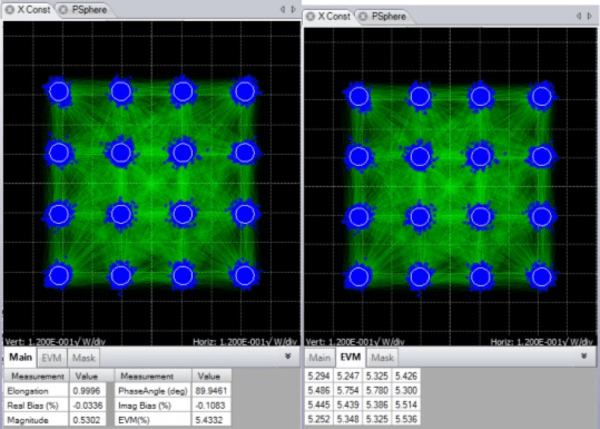The height and width of the screenshot is (429, 600).
Task: Expand the right measurement panel chevron
Action: pyautogui.click(x=587, y=355)
